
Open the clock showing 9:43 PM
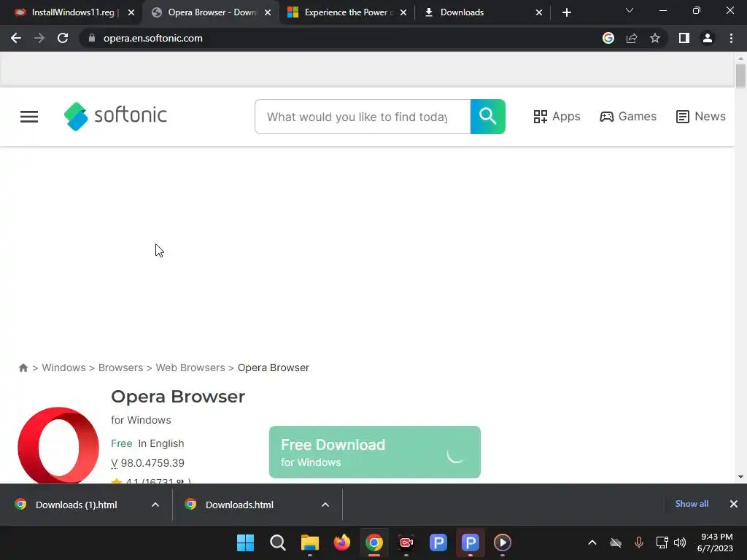click(x=715, y=542)
